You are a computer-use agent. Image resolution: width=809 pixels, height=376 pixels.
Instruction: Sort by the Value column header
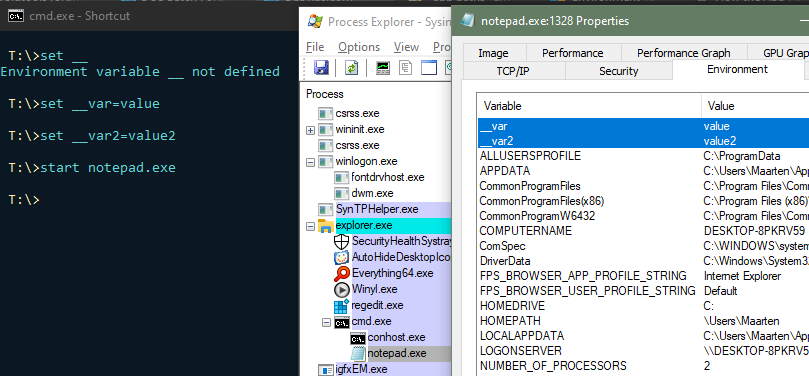[755, 106]
